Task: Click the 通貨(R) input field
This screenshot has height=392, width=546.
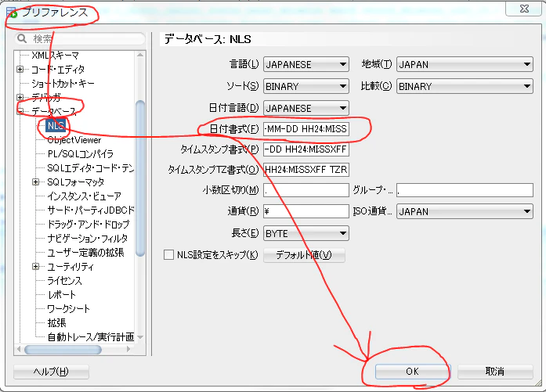Action: tap(306, 211)
